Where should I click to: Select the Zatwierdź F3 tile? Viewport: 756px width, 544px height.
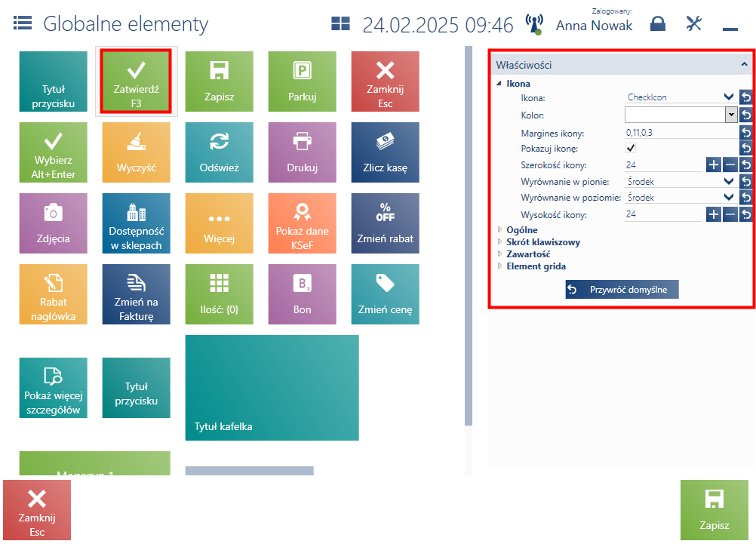pos(136,81)
